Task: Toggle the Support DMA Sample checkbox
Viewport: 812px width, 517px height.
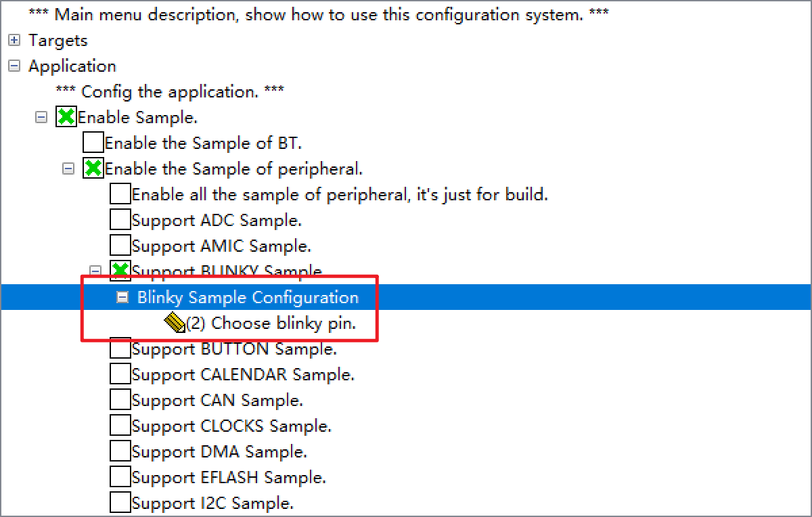Action: tap(120, 452)
